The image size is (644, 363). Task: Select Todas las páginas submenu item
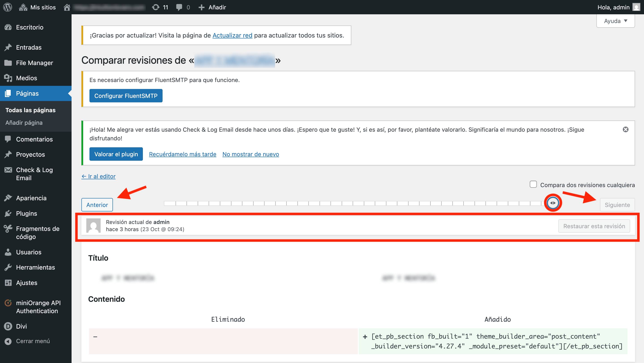click(x=30, y=110)
